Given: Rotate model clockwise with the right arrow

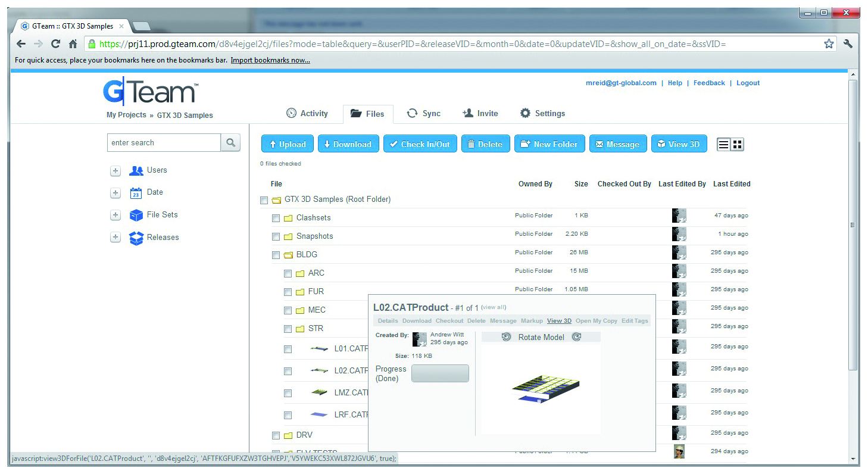Looking at the screenshot, I should [x=576, y=337].
